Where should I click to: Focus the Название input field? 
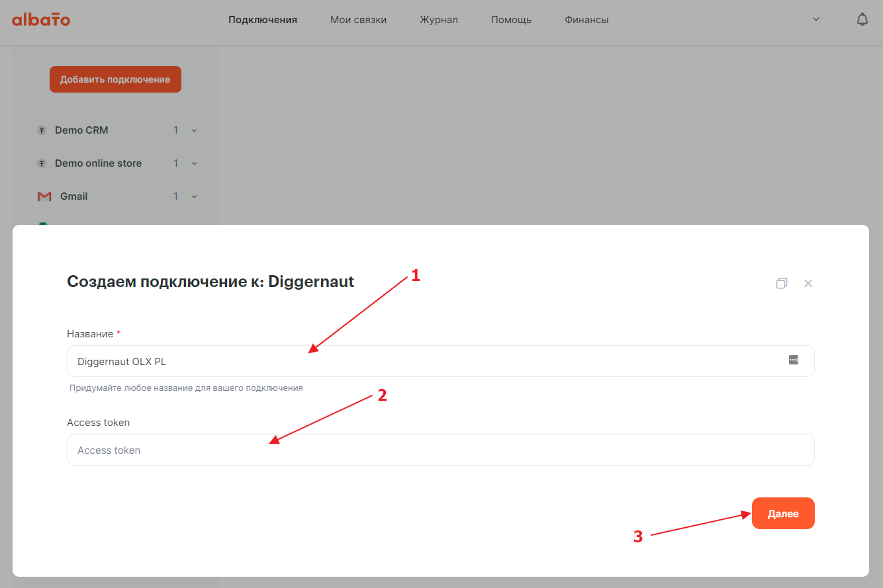pos(440,361)
